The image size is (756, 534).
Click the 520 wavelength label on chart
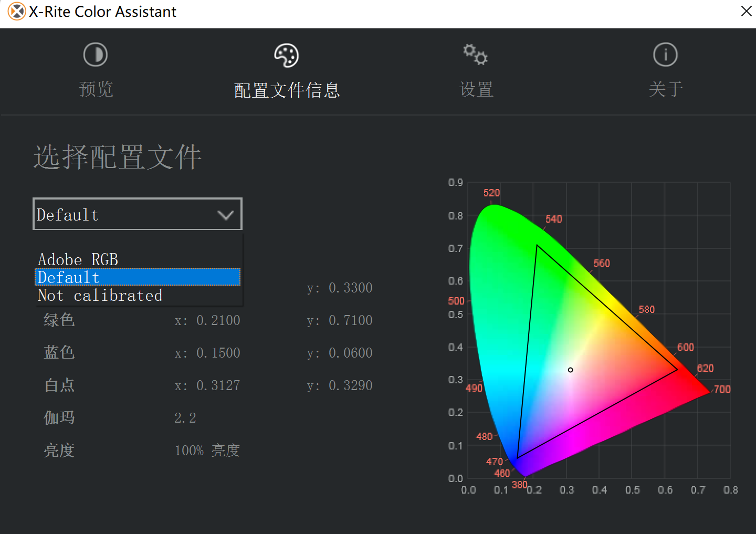pyautogui.click(x=491, y=193)
